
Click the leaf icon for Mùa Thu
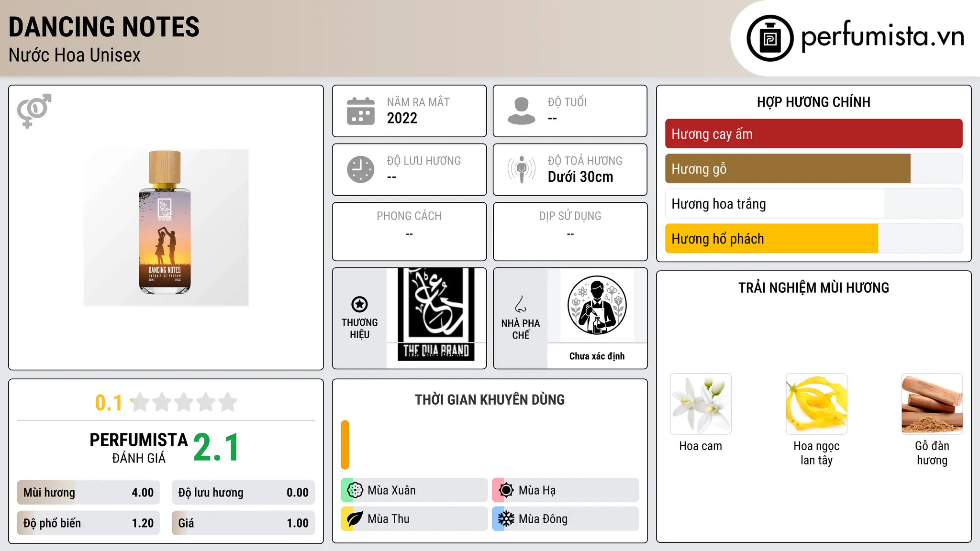(x=355, y=519)
